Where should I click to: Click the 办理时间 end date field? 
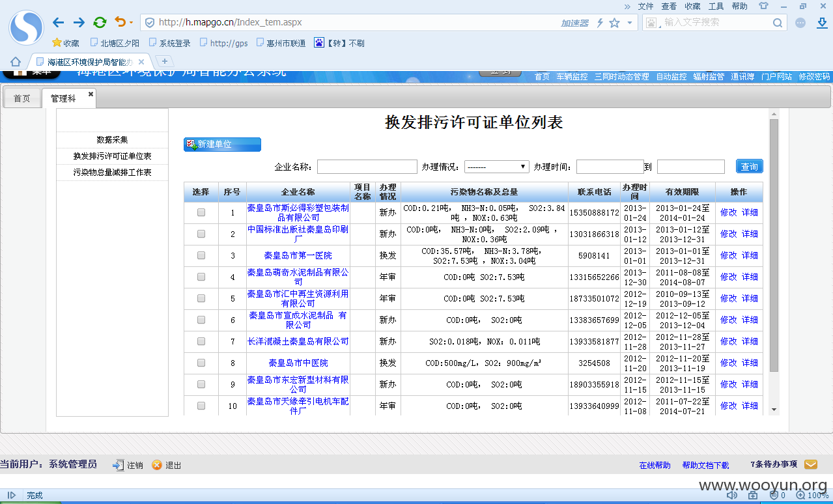690,167
